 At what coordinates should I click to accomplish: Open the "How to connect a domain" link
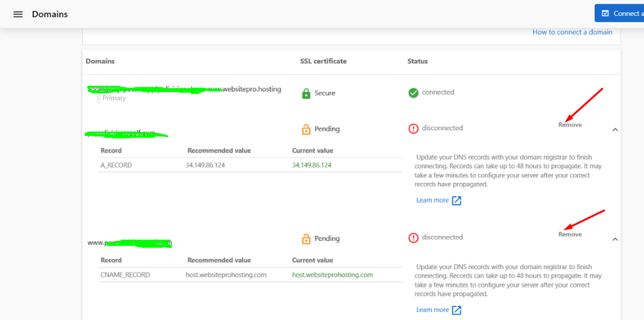coord(572,32)
